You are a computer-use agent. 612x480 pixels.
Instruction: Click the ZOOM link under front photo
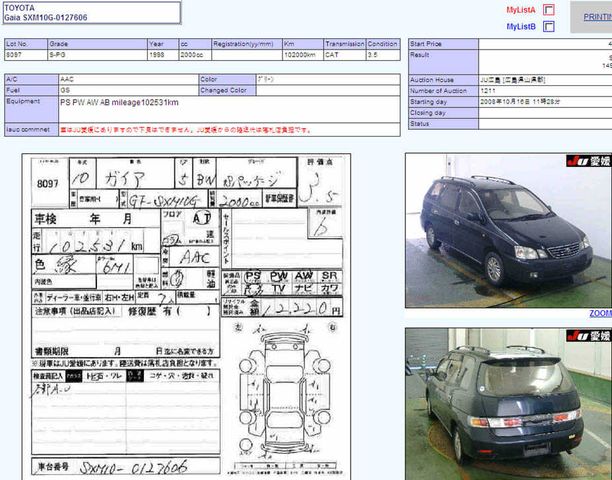pos(600,313)
